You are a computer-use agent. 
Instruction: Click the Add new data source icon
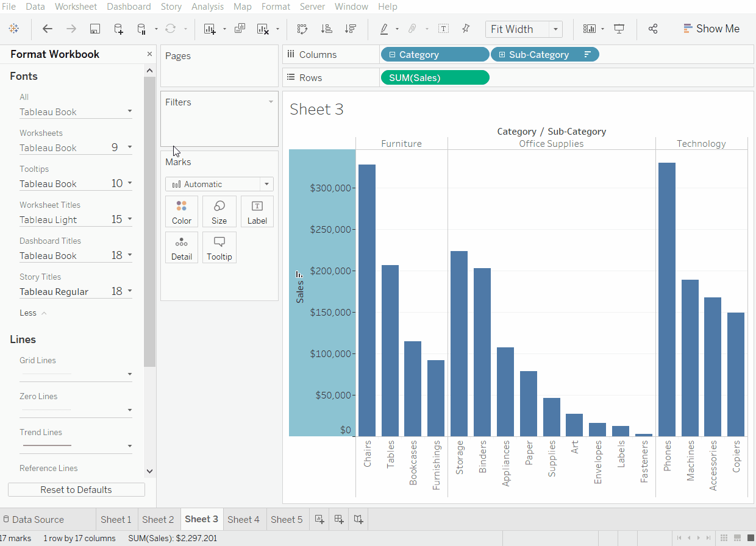[118, 29]
